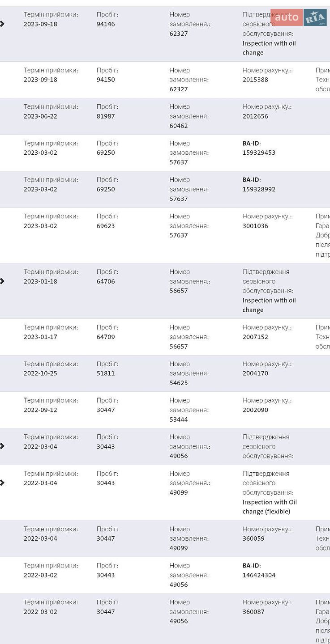Click mileage 81987 in 2023-06-22 row
Screen dimensions: 330x644
[106, 116]
